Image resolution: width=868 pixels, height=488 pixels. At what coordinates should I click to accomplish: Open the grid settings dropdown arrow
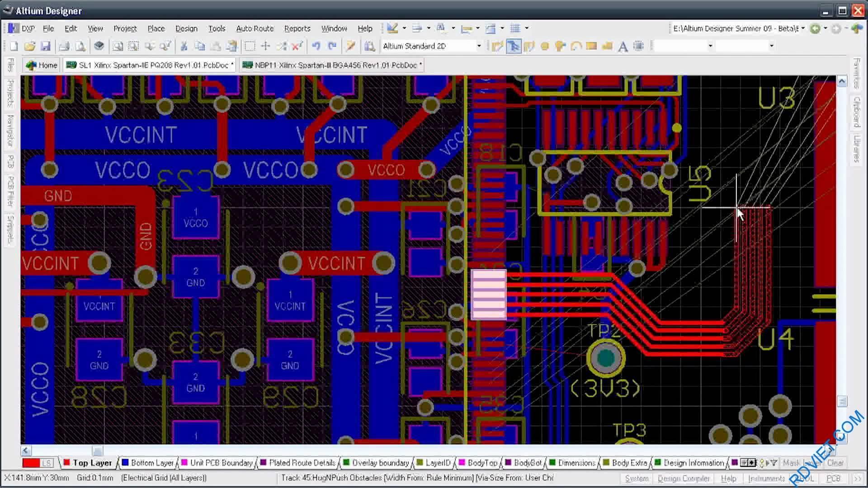(x=526, y=28)
